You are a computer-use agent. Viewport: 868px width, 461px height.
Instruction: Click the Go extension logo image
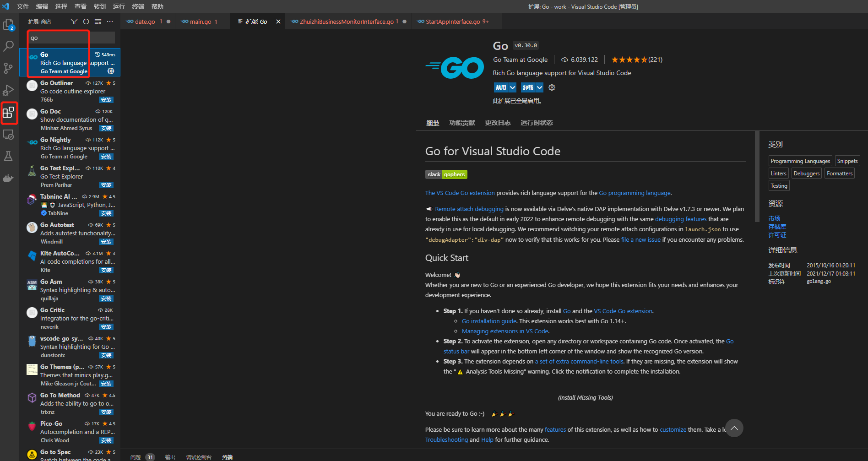pos(455,67)
